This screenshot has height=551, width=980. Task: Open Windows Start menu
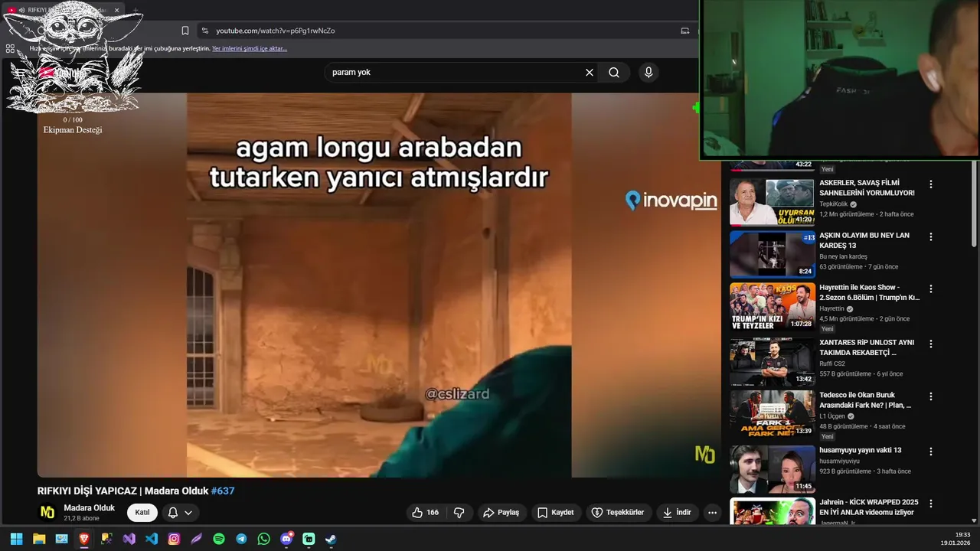[x=16, y=539]
